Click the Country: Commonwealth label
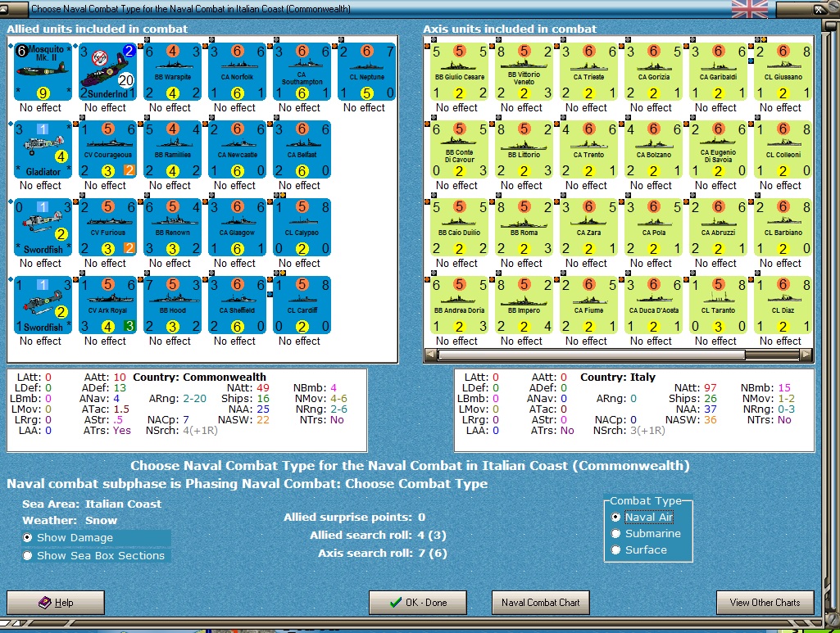The image size is (840, 633). [199, 378]
